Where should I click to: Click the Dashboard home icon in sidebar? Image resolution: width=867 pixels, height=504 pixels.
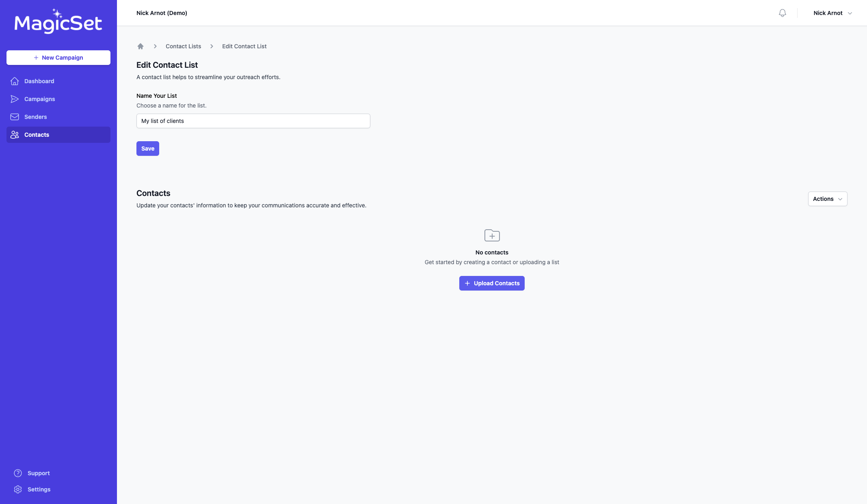pos(15,81)
